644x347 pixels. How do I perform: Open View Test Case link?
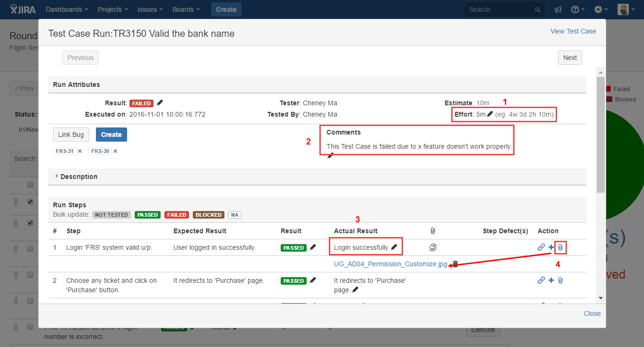click(573, 31)
